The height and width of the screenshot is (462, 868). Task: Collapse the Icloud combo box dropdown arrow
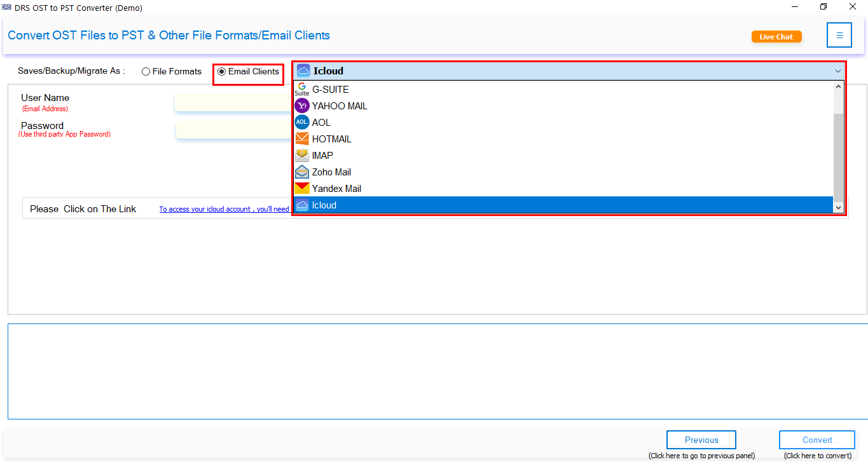[x=838, y=71]
